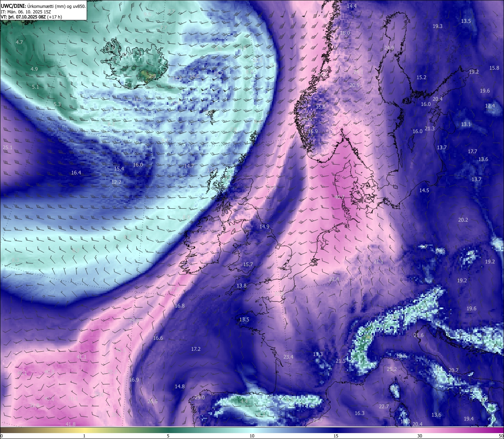This screenshot has width=504, height=439.
Task: Click the 20.5 value label
Action: click(x=354, y=85)
